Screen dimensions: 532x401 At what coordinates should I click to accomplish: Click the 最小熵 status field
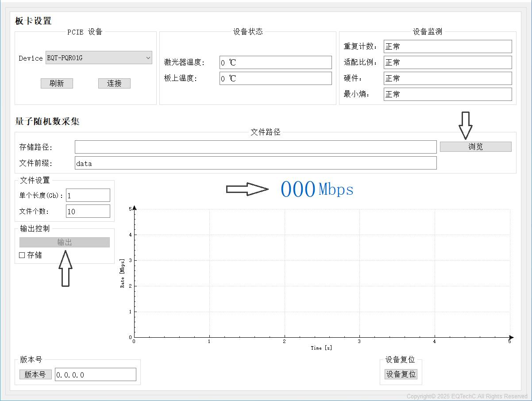click(x=447, y=94)
